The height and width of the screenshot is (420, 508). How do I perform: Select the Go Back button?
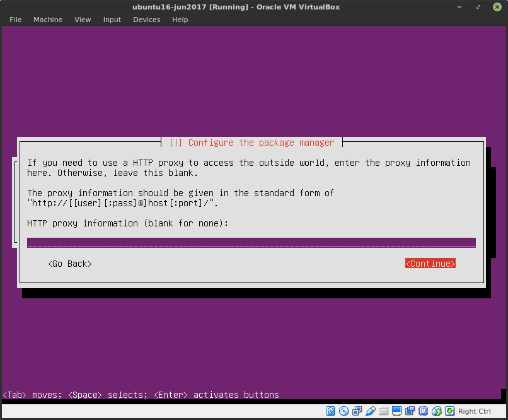click(x=69, y=263)
